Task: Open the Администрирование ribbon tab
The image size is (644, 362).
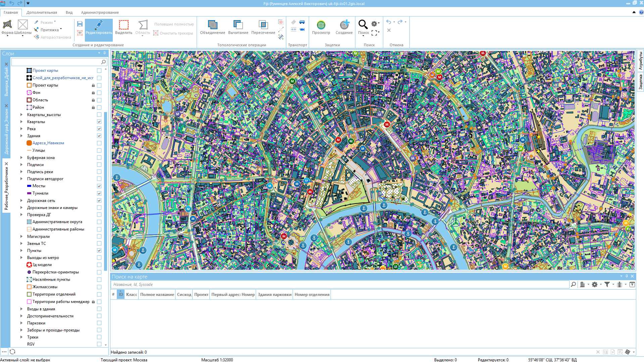Action: pyautogui.click(x=100, y=12)
